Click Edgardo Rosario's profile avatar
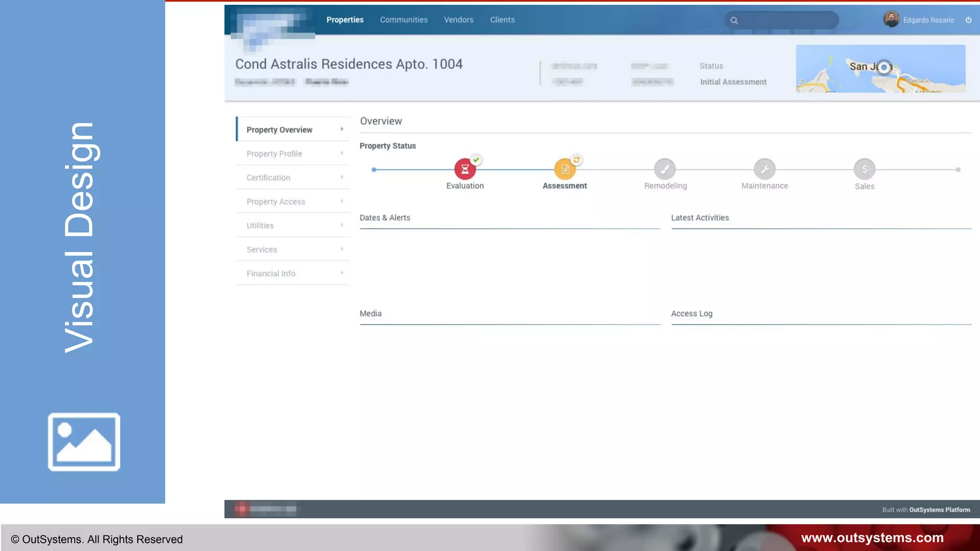The width and height of the screenshot is (980, 551). point(891,20)
